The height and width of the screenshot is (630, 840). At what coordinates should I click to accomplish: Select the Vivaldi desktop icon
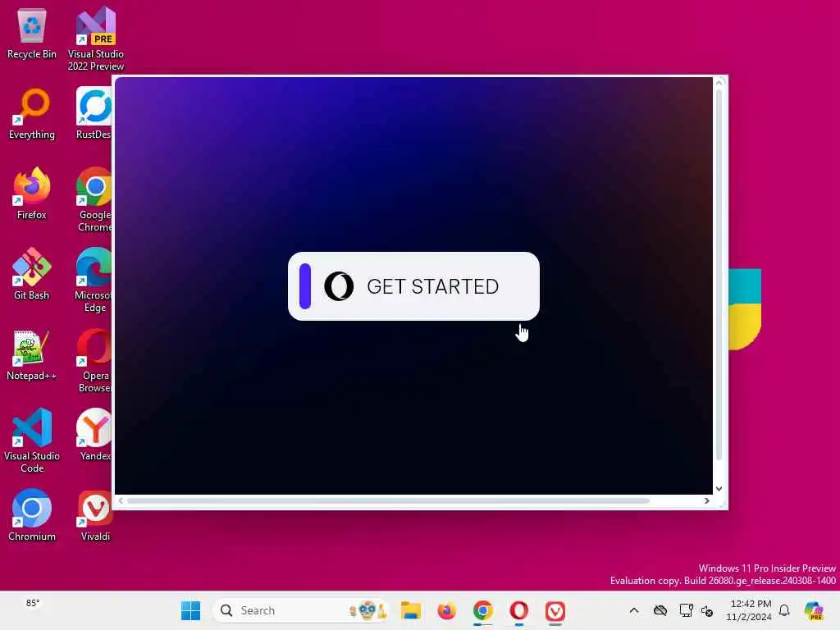tap(95, 515)
